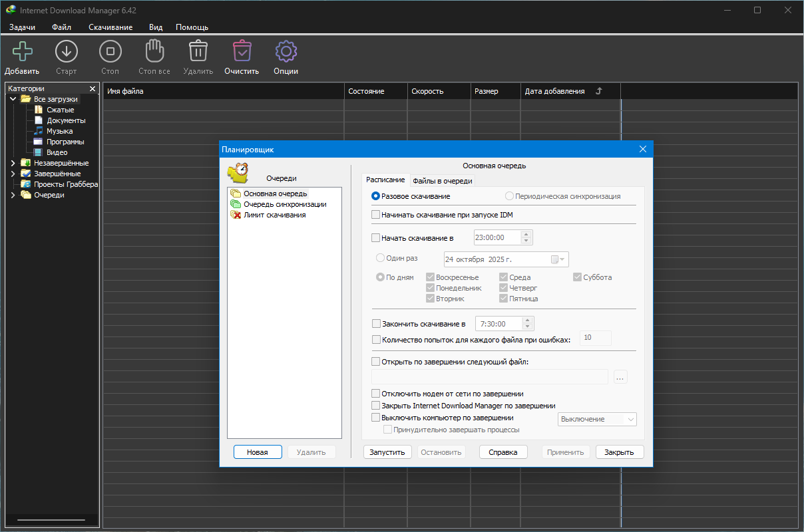Open the Выключение dropdown list
This screenshot has height=532, width=804.
tap(596, 419)
